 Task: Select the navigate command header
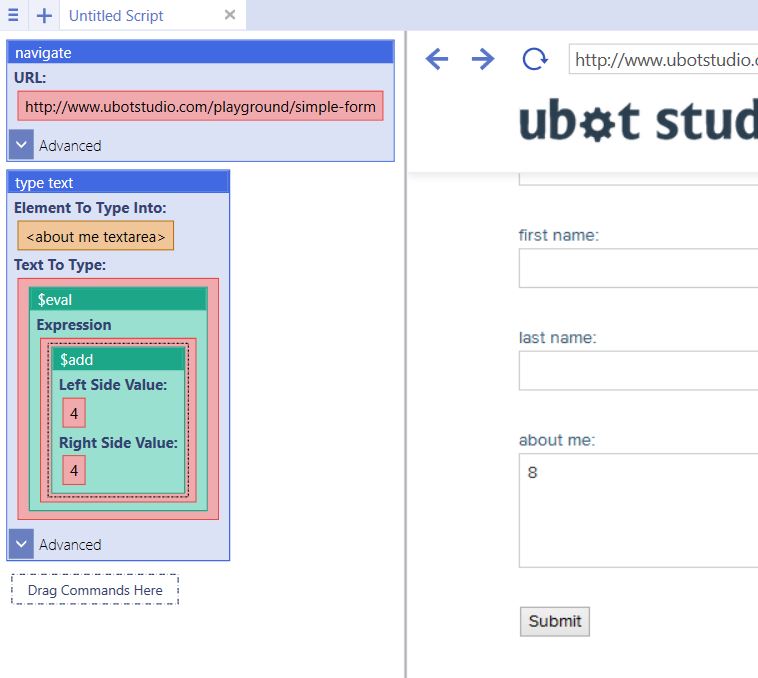pos(201,52)
